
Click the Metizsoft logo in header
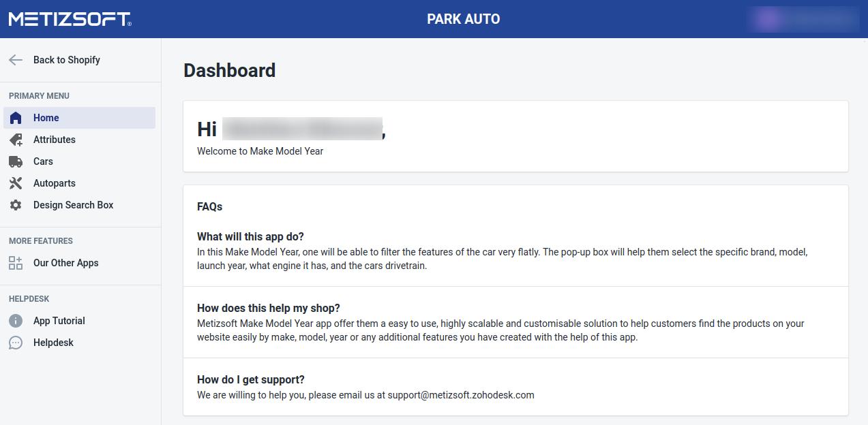[70, 19]
